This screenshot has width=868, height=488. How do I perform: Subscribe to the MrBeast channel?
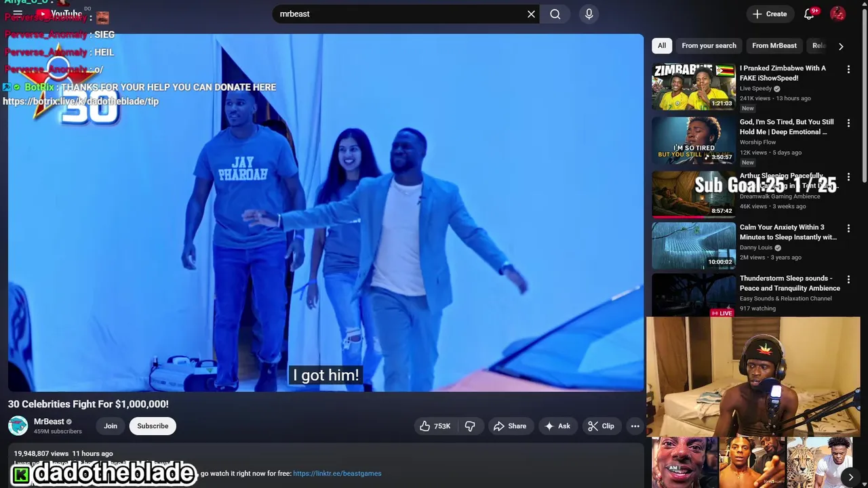(153, 426)
